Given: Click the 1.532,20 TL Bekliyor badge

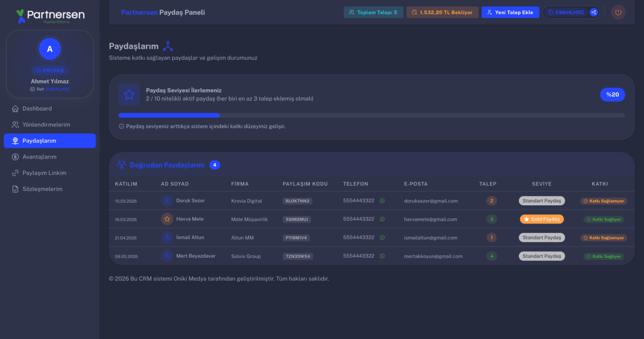Looking at the screenshot, I should [x=442, y=13].
